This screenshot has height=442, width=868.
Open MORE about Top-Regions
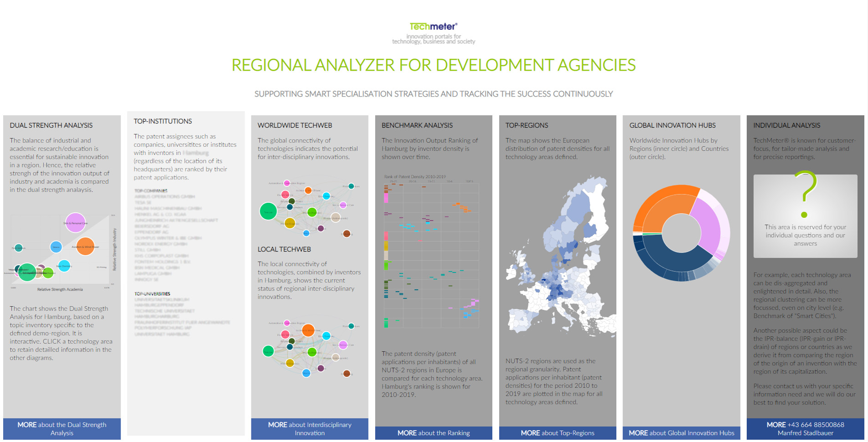557,433
